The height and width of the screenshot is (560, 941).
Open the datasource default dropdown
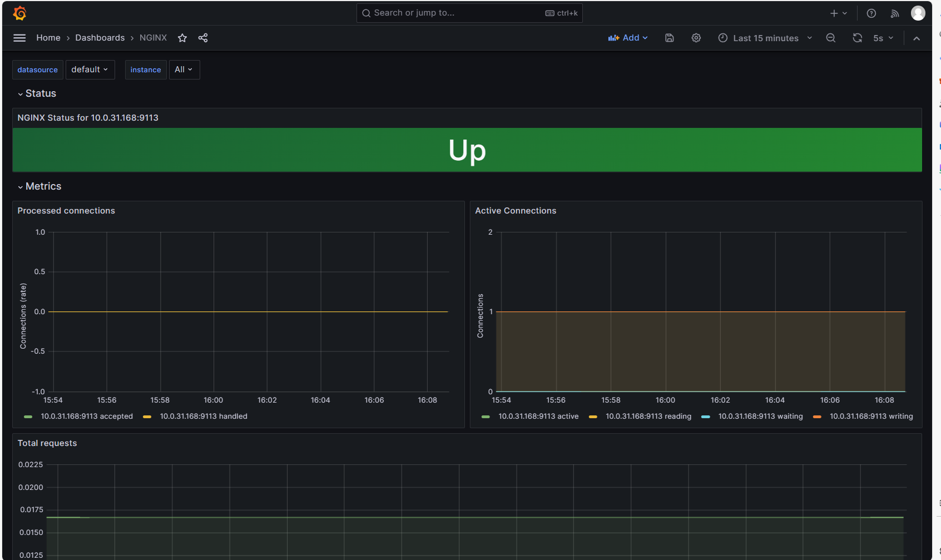pyautogui.click(x=90, y=70)
